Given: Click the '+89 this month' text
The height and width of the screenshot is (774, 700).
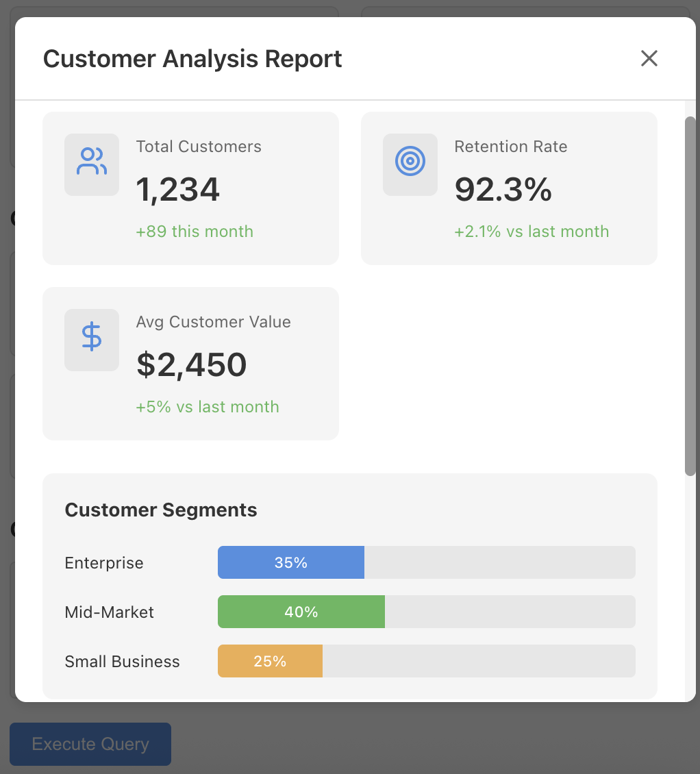Looking at the screenshot, I should 195,232.
